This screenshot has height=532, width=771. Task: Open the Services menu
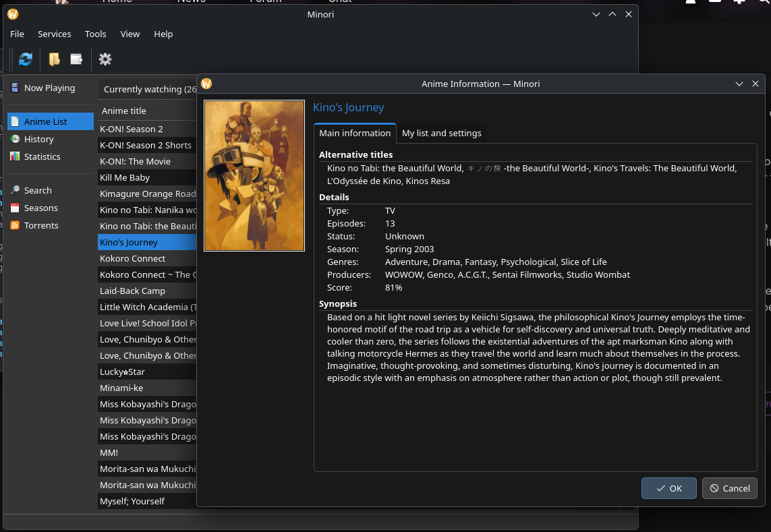pyautogui.click(x=54, y=34)
